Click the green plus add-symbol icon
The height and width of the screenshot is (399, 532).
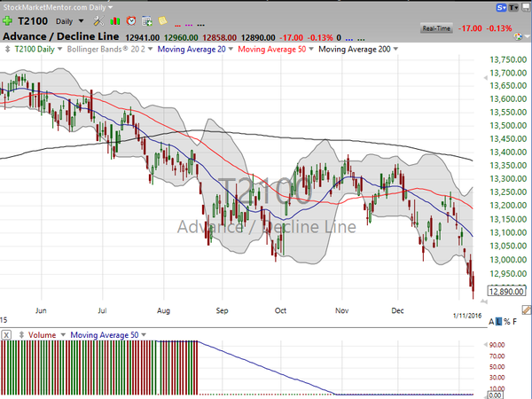click(7, 21)
